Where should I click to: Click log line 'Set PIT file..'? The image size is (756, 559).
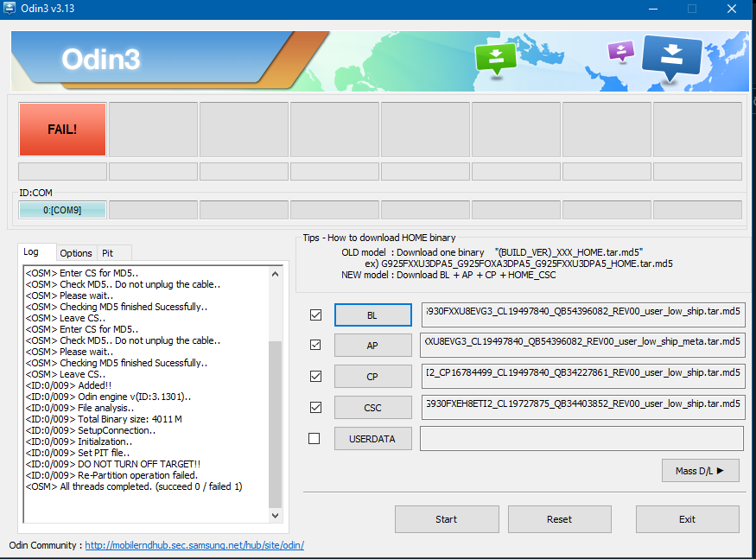pos(78,453)
